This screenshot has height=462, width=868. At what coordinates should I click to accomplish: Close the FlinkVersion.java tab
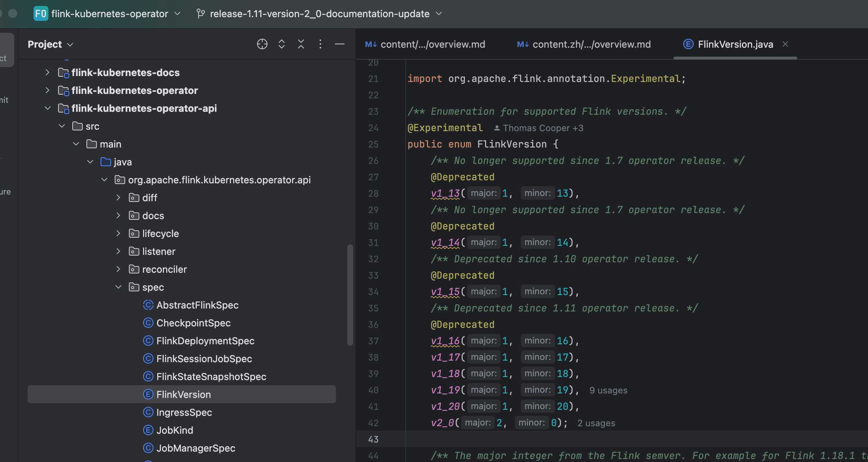[x=785, y=44]
